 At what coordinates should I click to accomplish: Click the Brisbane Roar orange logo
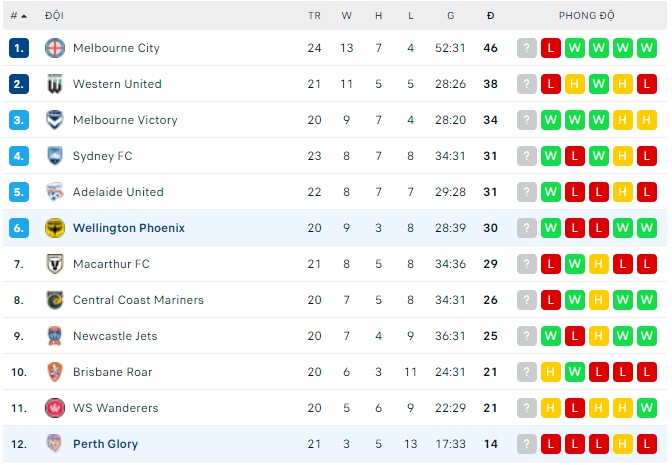pos(55,372)
